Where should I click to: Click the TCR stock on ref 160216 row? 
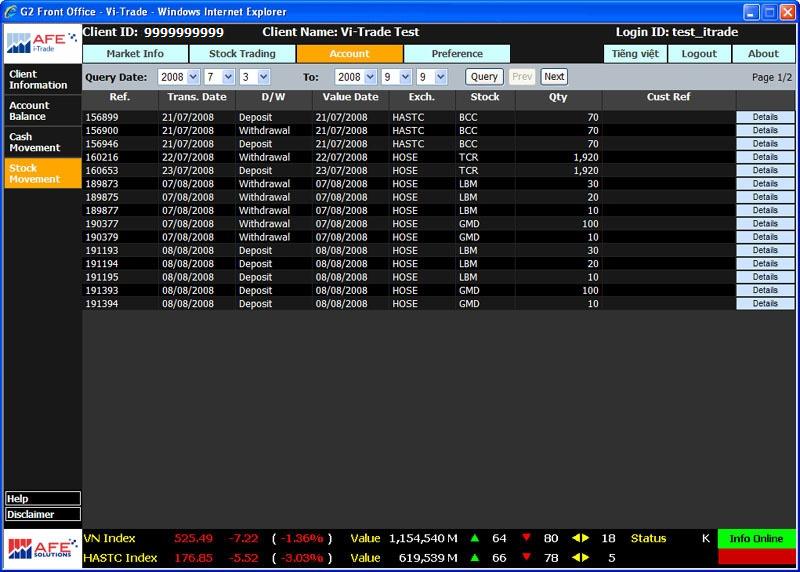(468, 157)
